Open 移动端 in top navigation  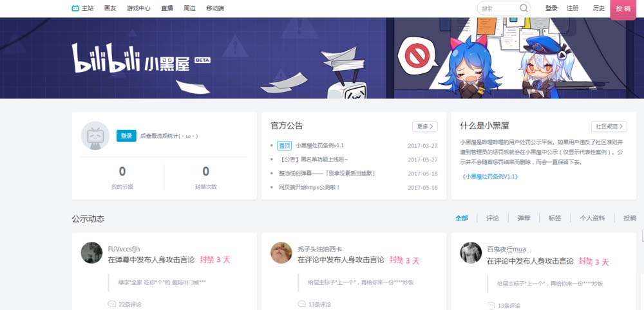click(x=215, y=8)
